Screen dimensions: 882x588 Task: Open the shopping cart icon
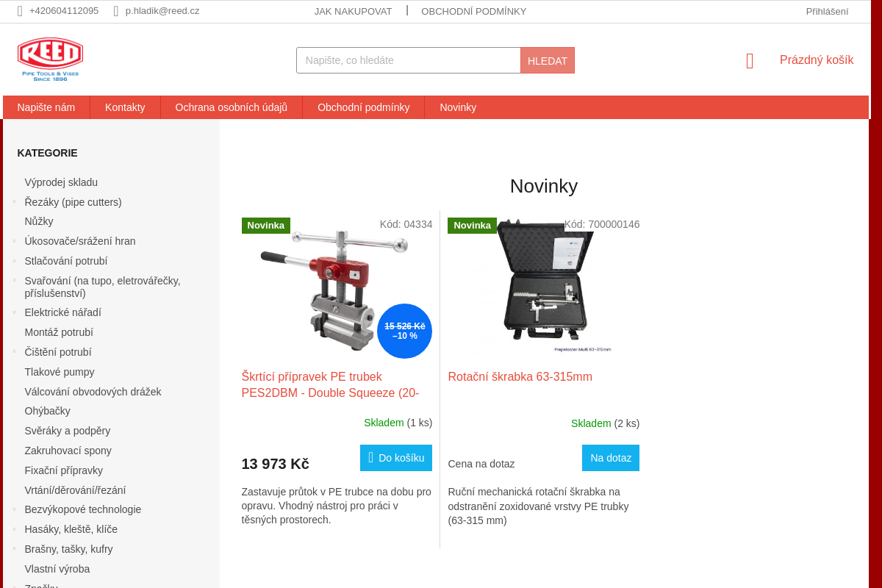(x=750, y=61)
